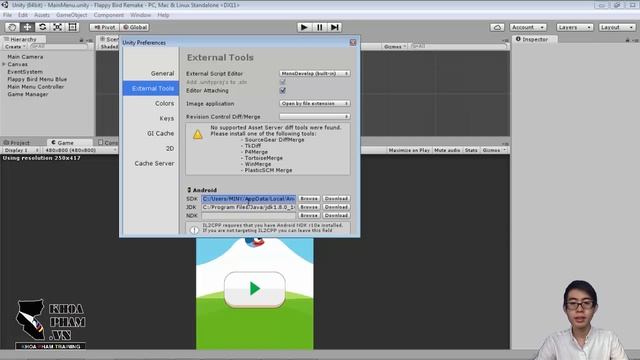
Task: Click the Android SDK path field
Action: tap(248, 199)
